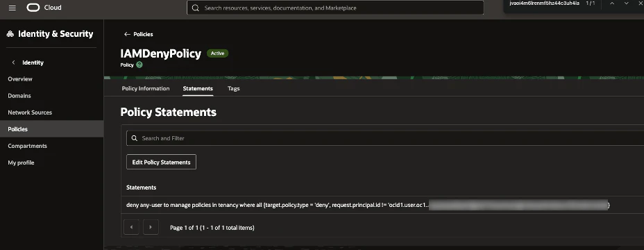The width and height of the screenshot is (644, 250).
Task: Focus the global search resources field
Action: (335, 8)
